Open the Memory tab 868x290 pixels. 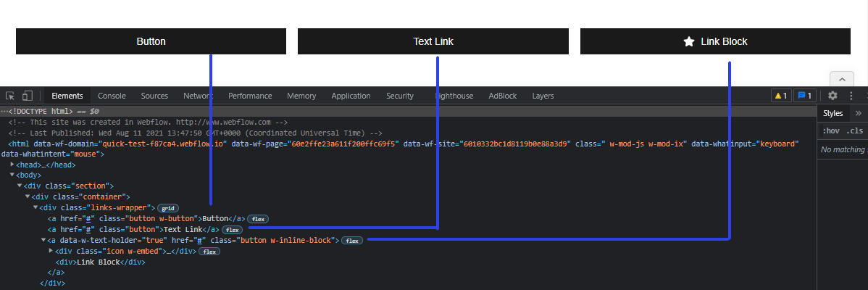(301, 96)
